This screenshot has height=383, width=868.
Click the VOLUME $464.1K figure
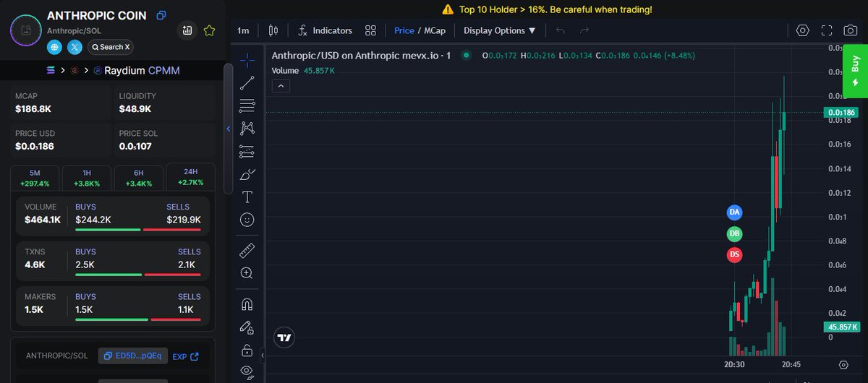tap(42, 219)
